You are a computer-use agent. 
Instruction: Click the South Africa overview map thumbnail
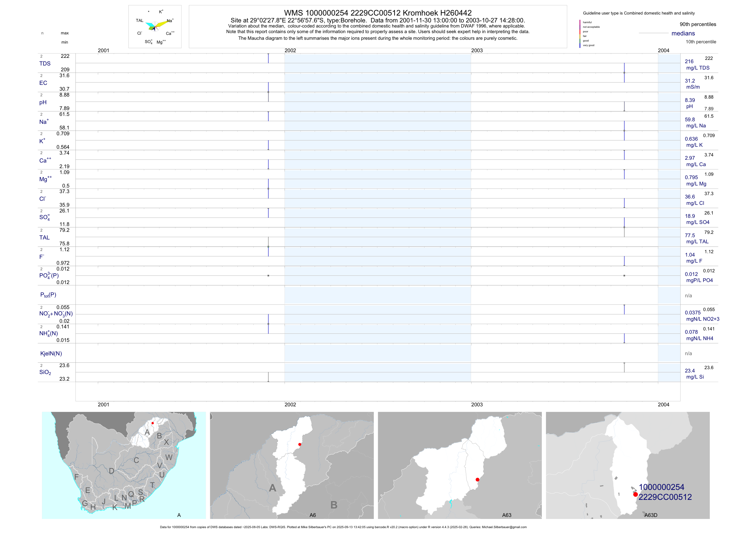click(124, 465)
